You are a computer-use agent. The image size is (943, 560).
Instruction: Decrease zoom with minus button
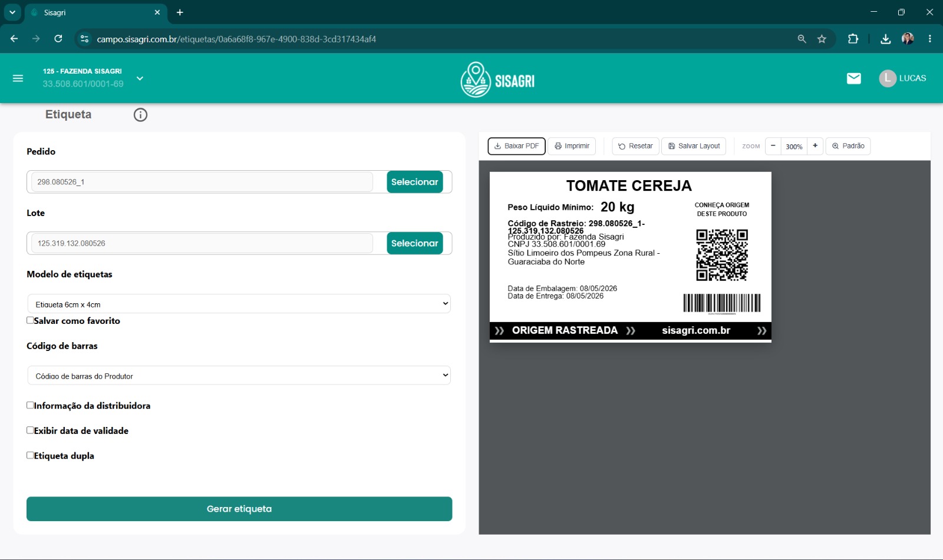point(773,146)
